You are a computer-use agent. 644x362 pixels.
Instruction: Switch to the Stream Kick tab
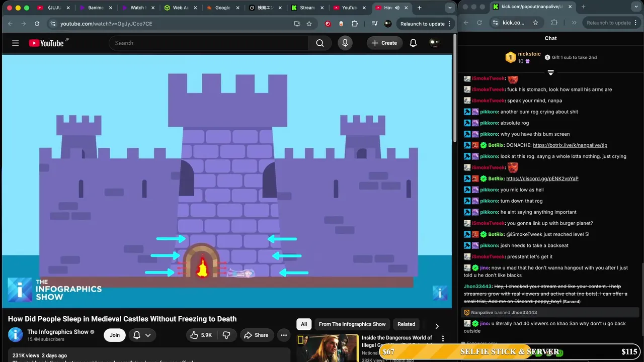pyautogui.click(x=307, y=8)
